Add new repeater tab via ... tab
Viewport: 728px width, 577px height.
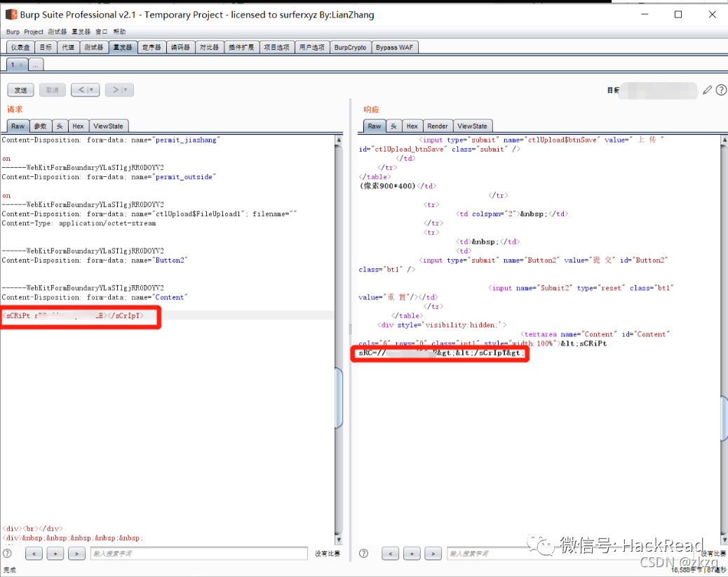[x=36, y=65]
